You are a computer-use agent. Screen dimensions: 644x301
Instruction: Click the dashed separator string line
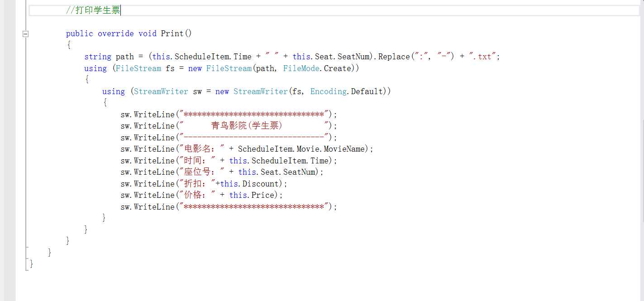click(253, 138)
